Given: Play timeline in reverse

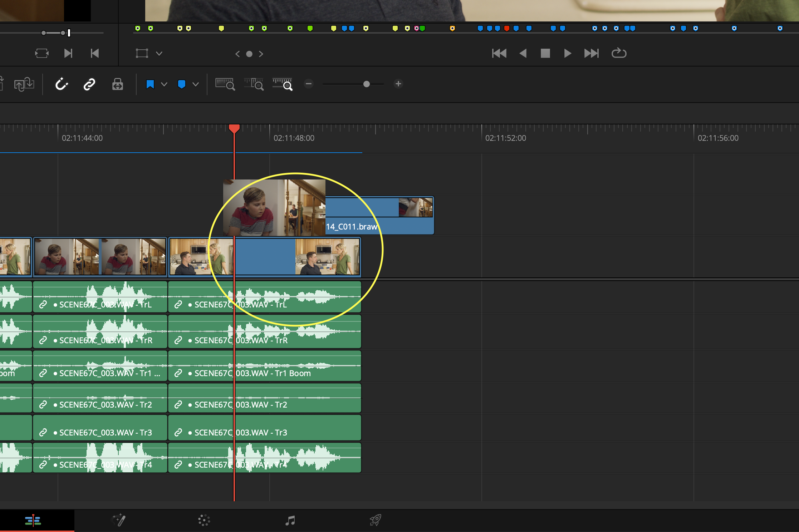Looking at the screenshot, I should (x=523, y=53).
